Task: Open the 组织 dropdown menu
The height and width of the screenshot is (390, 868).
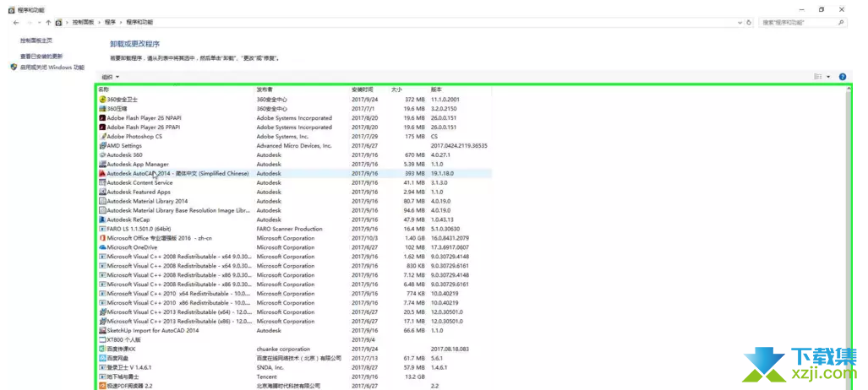Action: [x=110, y=77]
